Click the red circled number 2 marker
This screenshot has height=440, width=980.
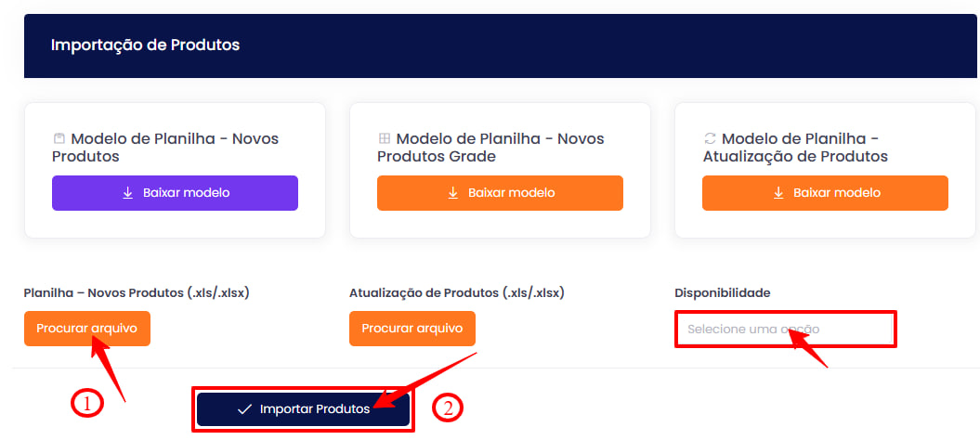click(x=448, y=408)
